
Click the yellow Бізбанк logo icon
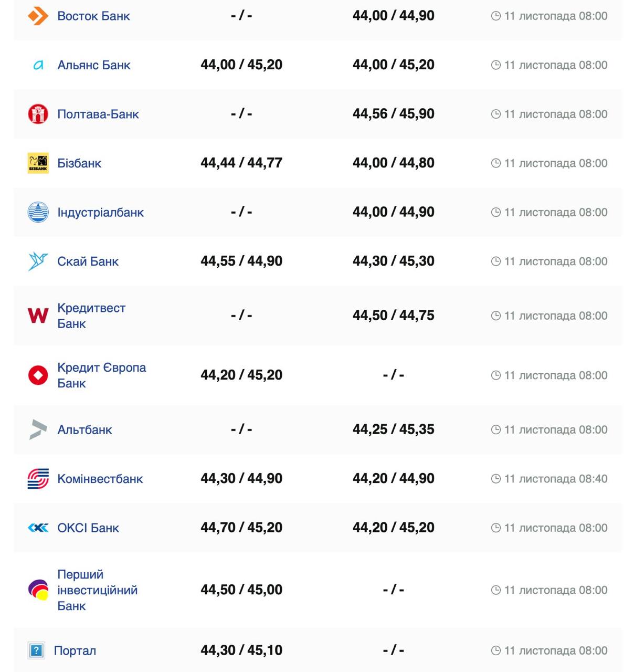coord(38,163)
